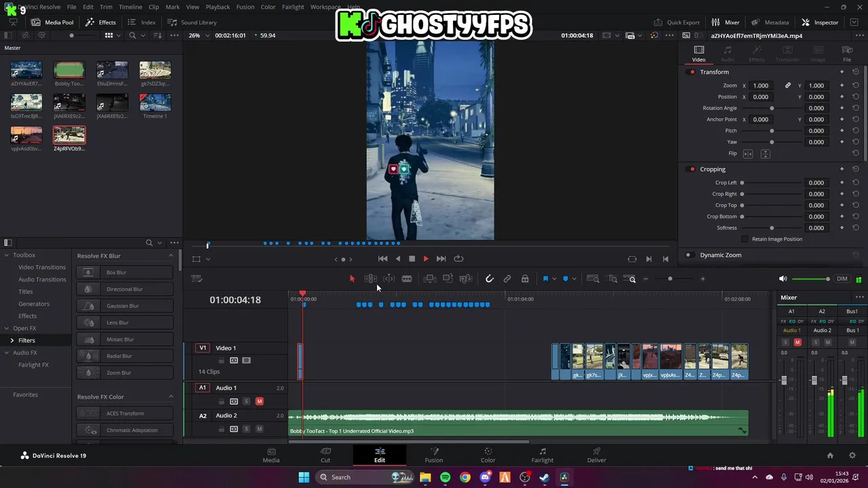Activate the Trim Edit mode tool

(x=370, y=279)
